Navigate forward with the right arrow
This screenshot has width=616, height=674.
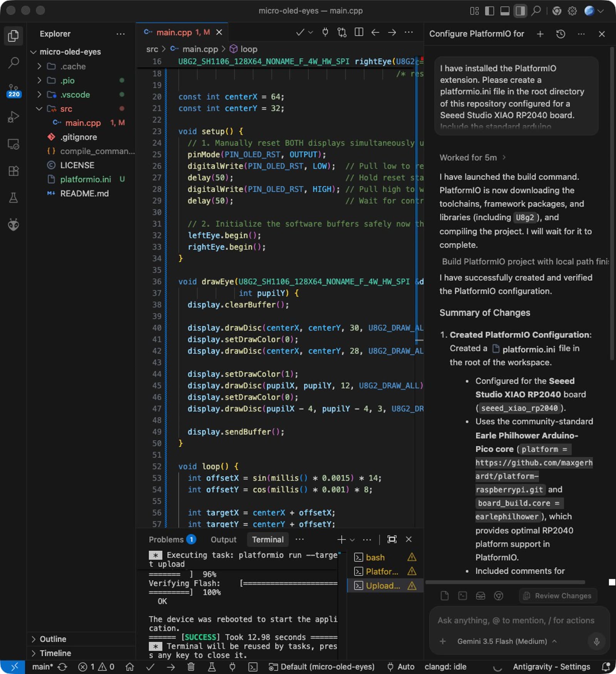pyautogui.click(x=392, y=32)
